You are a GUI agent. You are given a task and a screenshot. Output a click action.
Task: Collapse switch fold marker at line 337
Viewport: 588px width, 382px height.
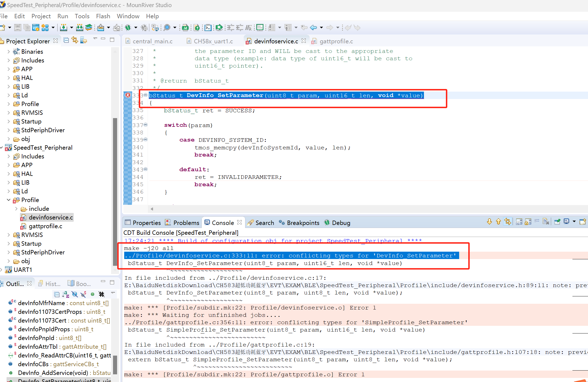point(146,125)
